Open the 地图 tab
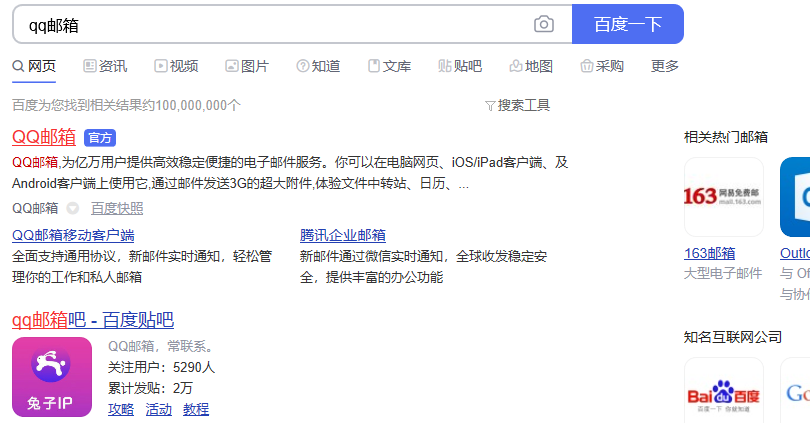 531,66
